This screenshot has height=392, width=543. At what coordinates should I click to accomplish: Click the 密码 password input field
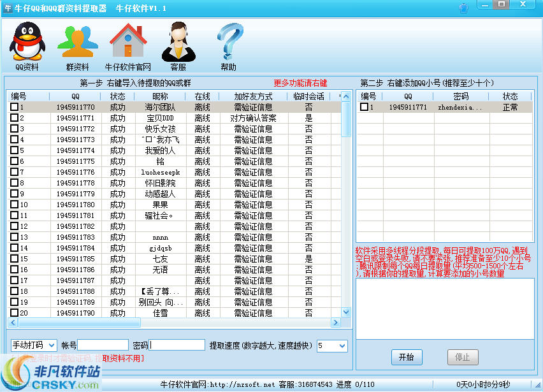tap(177, 345)
